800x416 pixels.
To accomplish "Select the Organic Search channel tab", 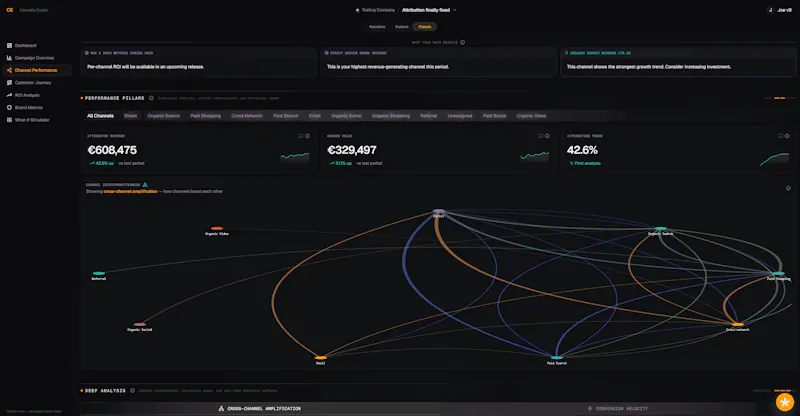I will (164, 116).
